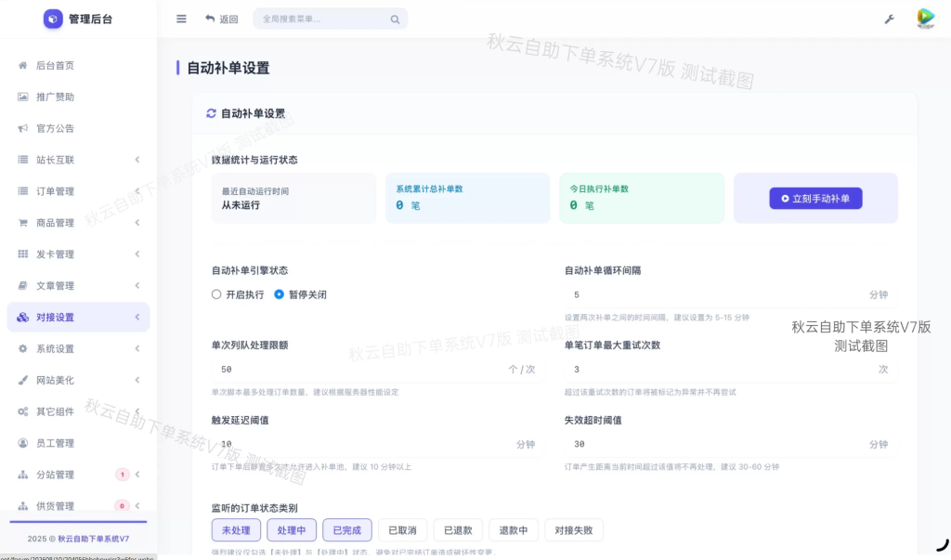Toggle 未处理 order status chip
Image resolution: width=951 pixels, height=560 pixels.
(x=236, y=530)
